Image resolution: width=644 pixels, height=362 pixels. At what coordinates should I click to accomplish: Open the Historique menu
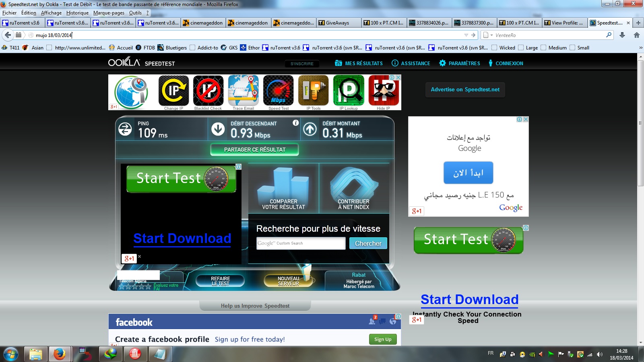point(77,13)
